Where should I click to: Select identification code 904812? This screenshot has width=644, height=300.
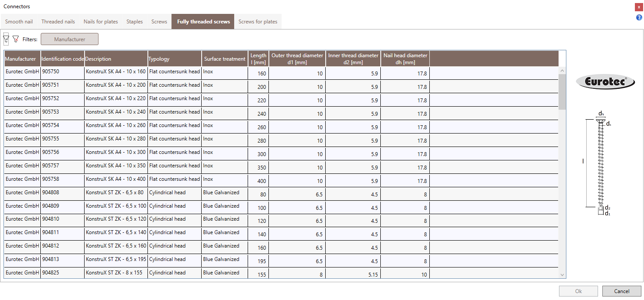[x=51, y=246]
